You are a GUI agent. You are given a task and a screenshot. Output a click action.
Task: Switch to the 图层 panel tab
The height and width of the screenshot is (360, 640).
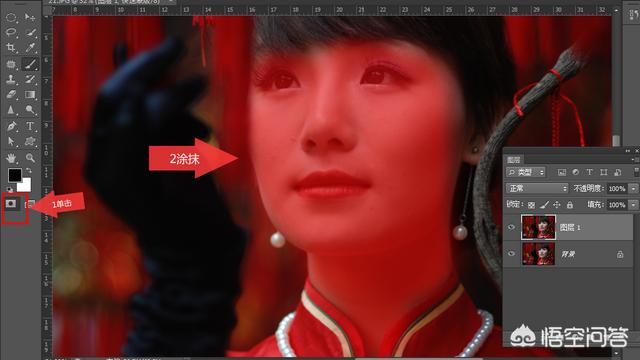coord(514,160)
